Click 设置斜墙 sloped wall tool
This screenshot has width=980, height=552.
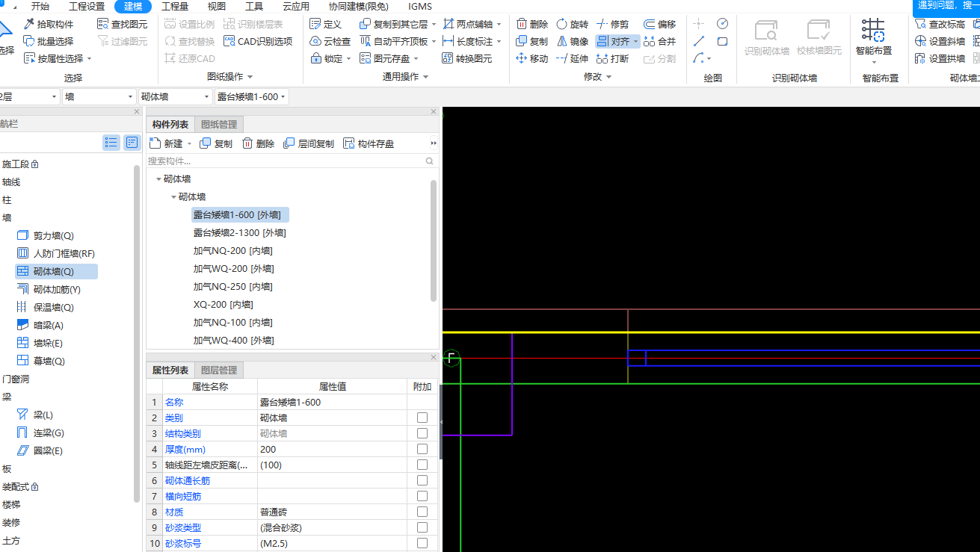click(940, 41)
